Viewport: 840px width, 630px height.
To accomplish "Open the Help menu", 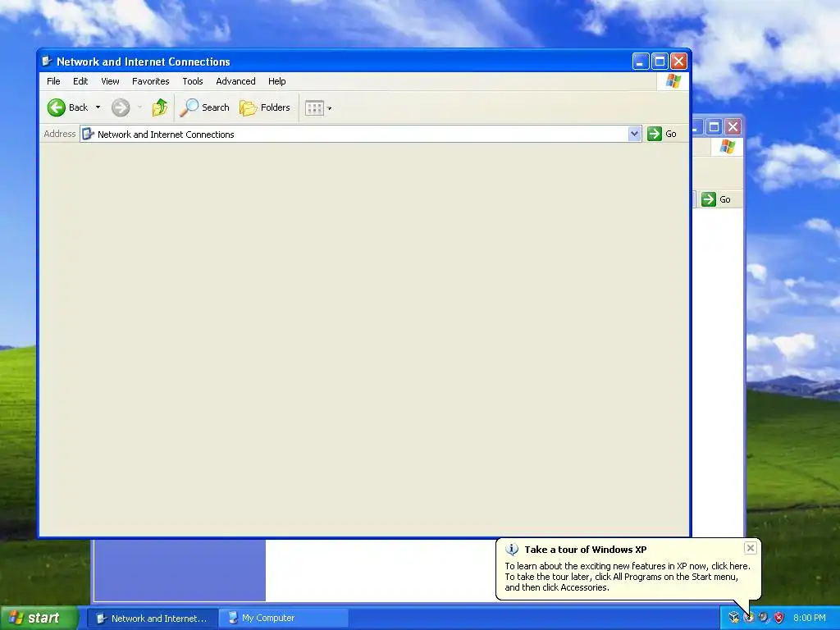I will point(277,81).
